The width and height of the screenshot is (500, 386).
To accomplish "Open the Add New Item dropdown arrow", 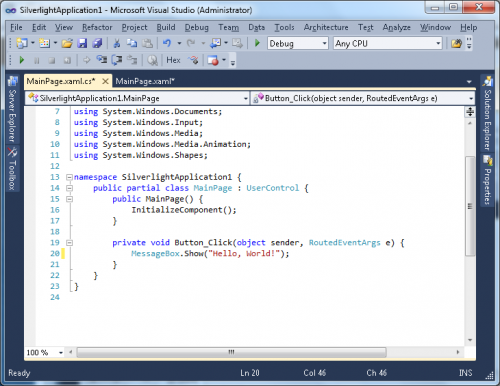I will click(x=55, y=43).
